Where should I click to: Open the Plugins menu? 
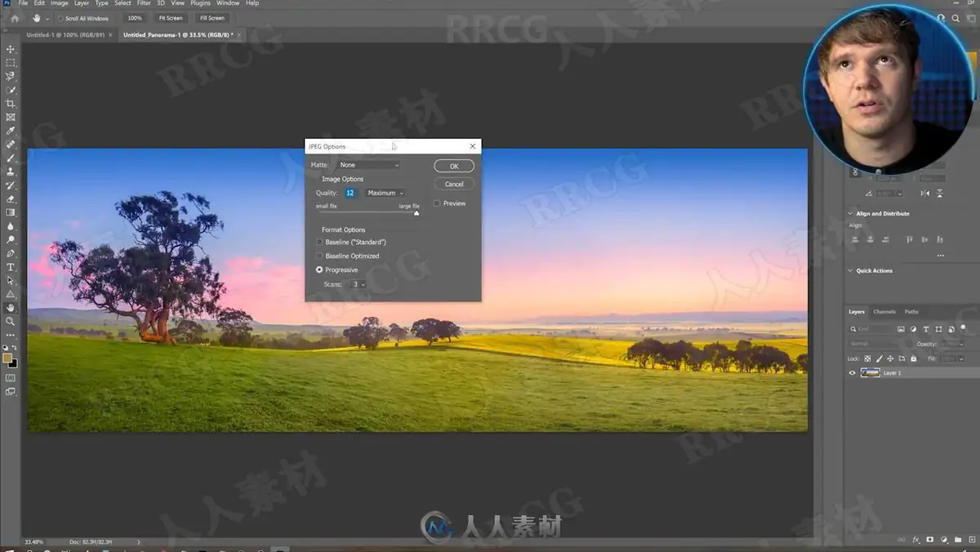pos(200,3)
